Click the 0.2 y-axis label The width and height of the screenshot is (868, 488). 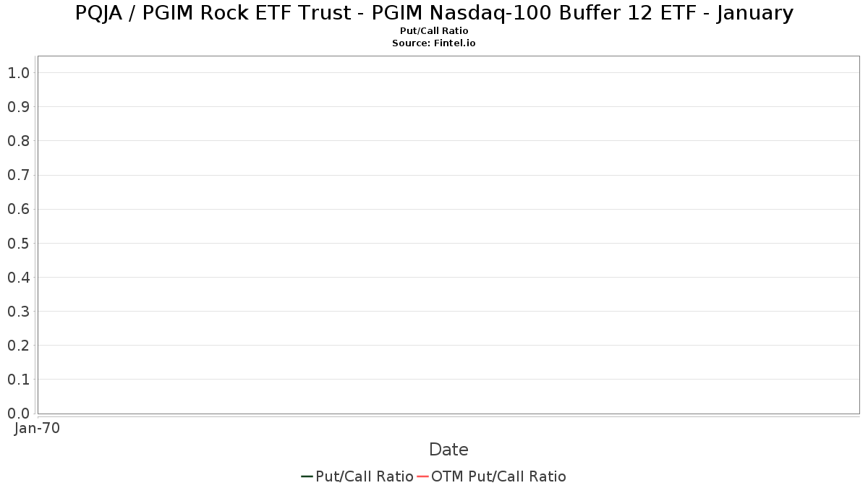click(18, 345)
